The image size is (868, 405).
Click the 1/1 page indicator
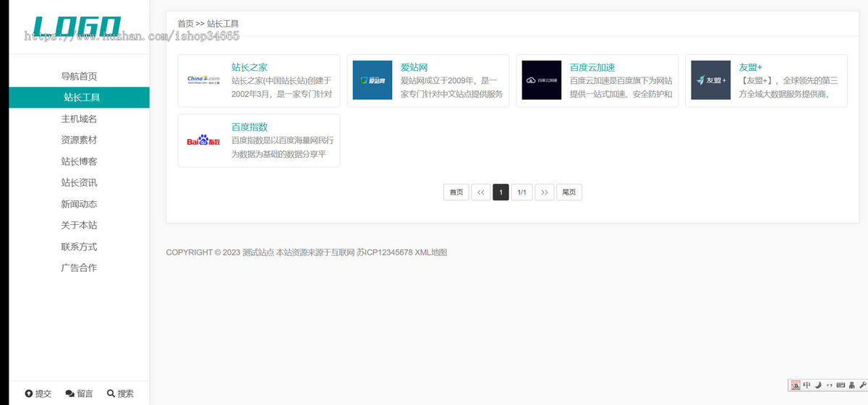[x=522, y=192]
